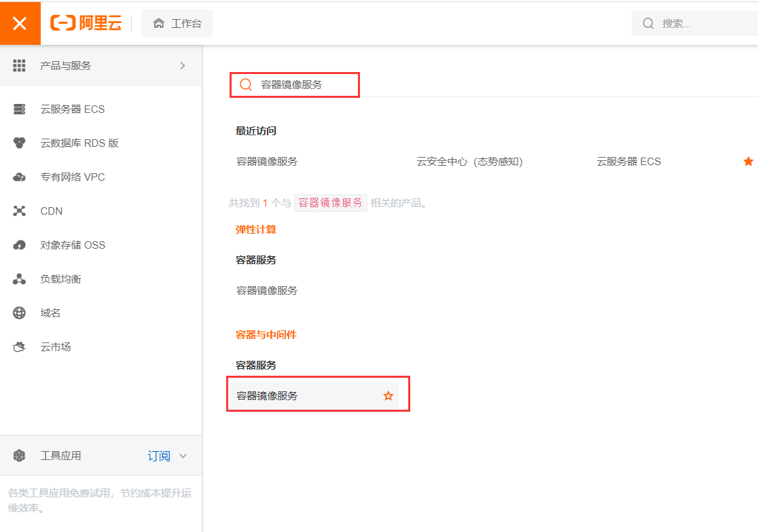Open recently visited 云服务器 ECS link
The height and width of the screenshot is (532, 758).
(629, 162)
